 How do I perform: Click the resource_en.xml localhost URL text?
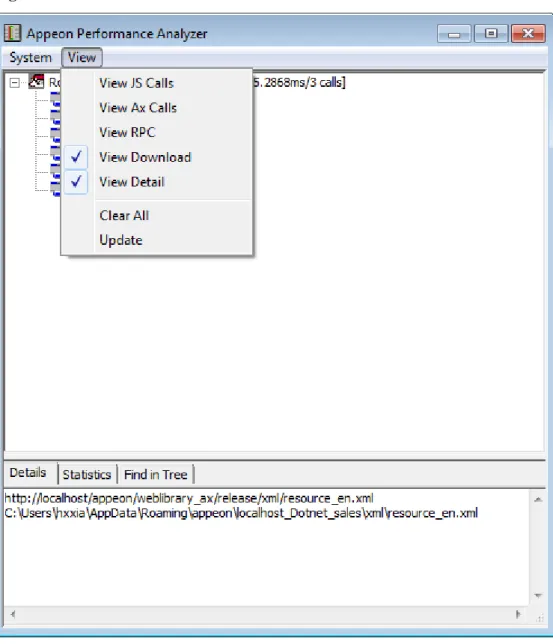click(x=189, y=499)
